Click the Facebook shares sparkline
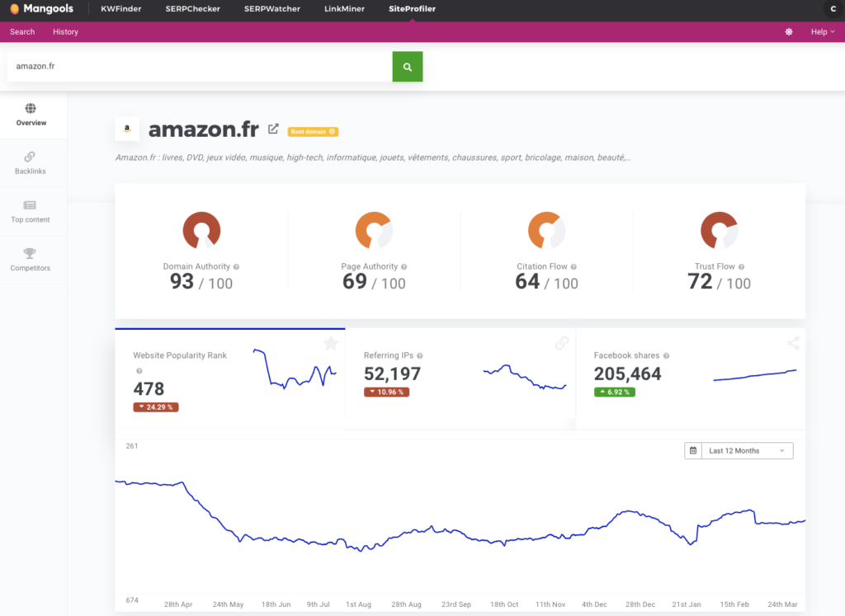 pyautogui.click(x=755, y=375)
